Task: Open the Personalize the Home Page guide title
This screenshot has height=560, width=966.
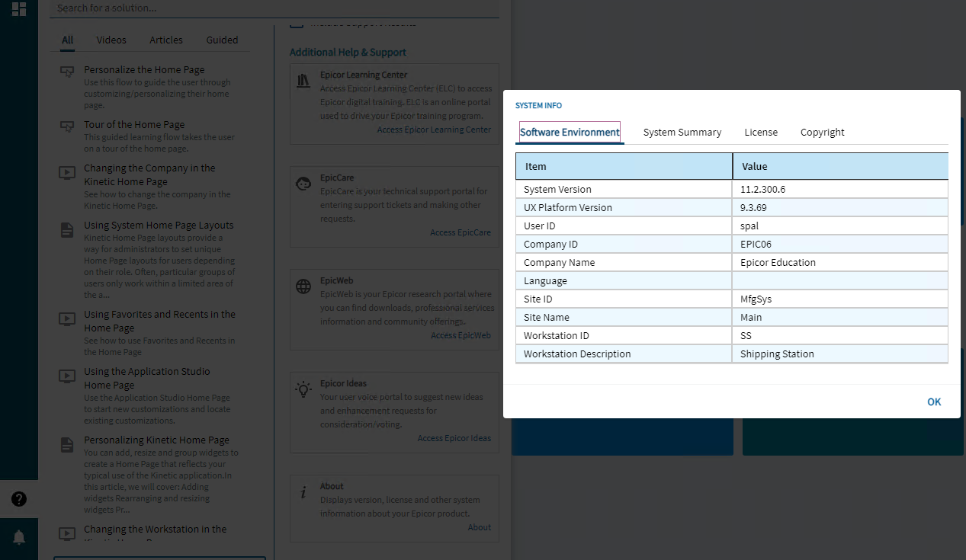Action: point(144,69)
